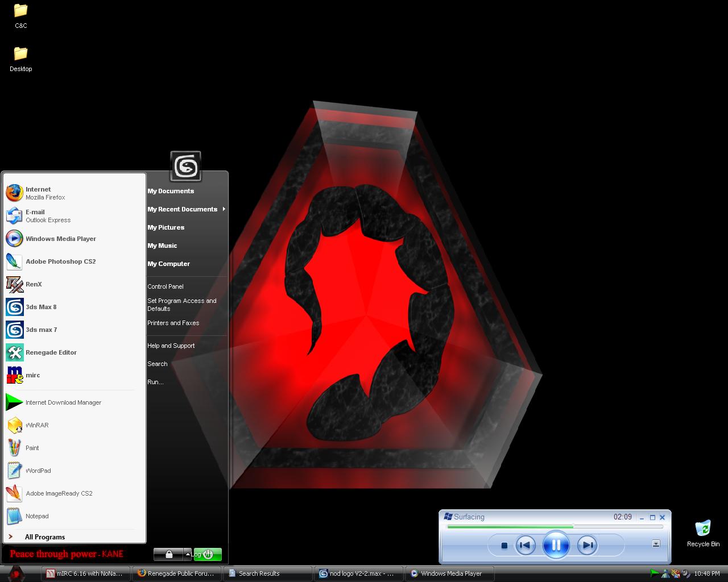Click the green Log Off power button
Image resolution: width=728 pixels, height=582 pixels.
(x=208, y=554)
